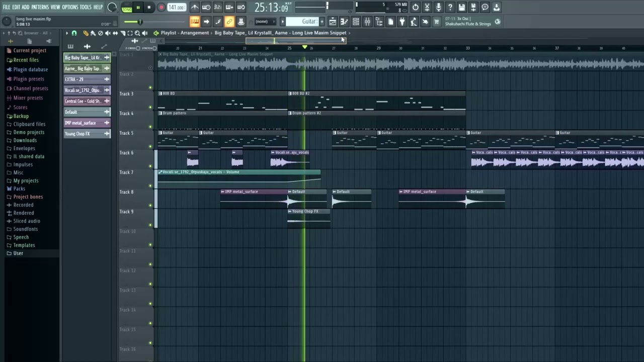Toggle wait for input before recording
Image resolution: width=644 pixels, height=362 pixels.
coord(206,7)
